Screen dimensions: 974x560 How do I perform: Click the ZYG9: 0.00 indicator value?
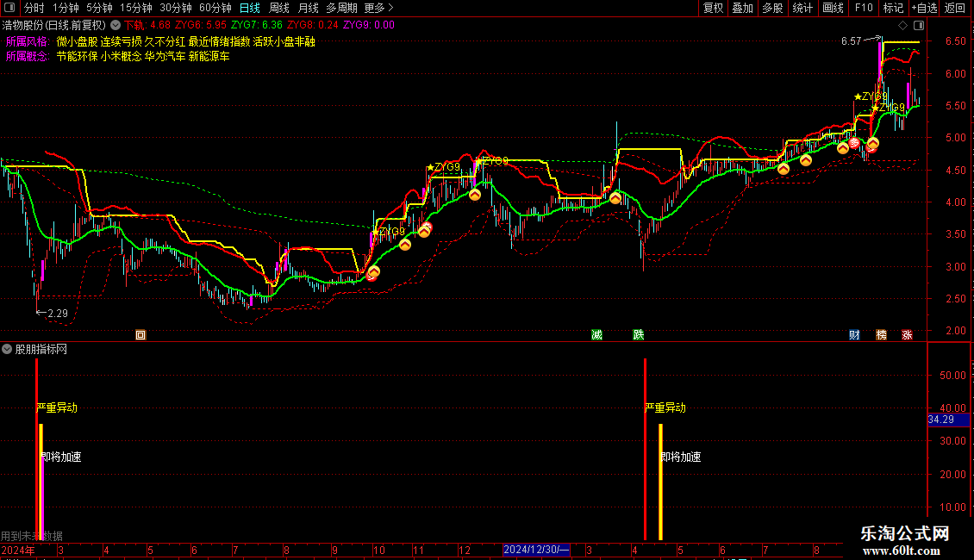click(x=368, y=26)
